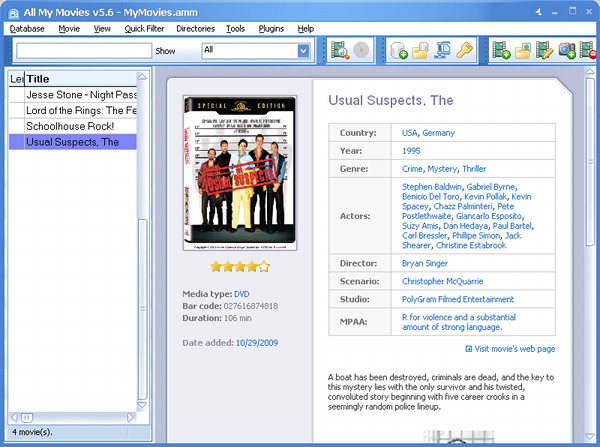Click the database password key icon
The width and height of the screenshot is (600, 447).
(464, 50)
